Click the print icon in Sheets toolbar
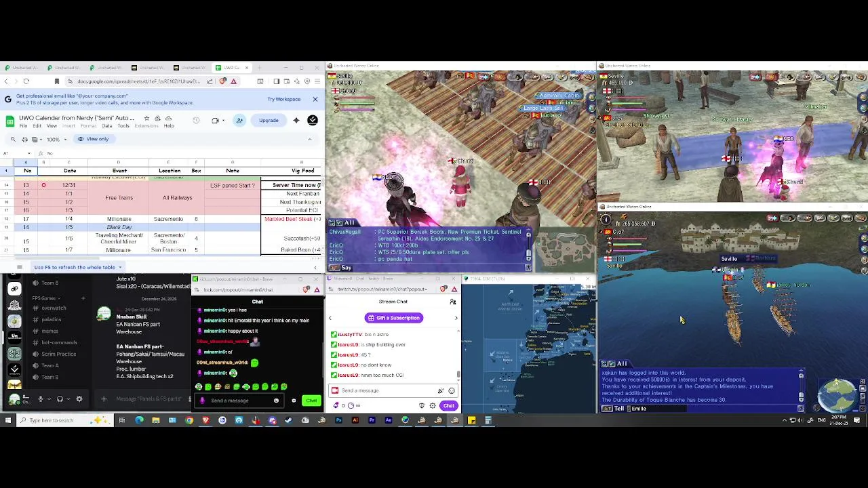Screen dimensions: 868x488 (x=24, y=139)
